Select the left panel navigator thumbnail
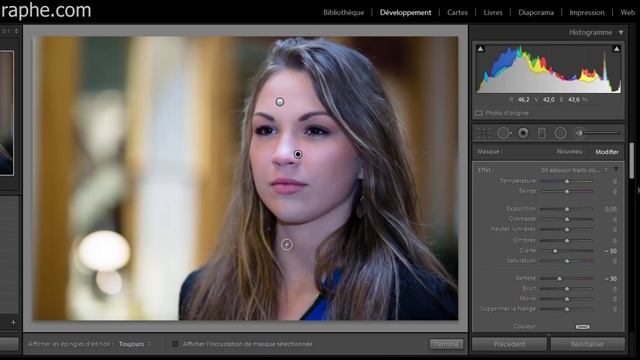640x360 pixels. [7, 113]
